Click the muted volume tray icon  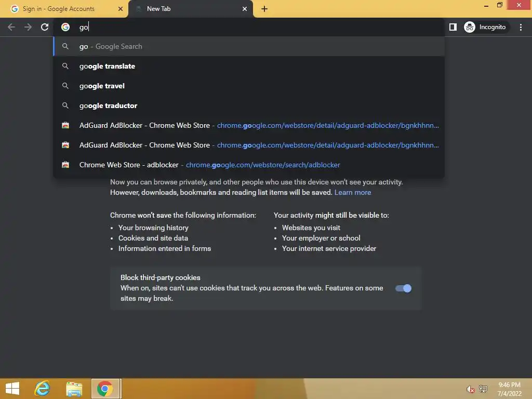tap(470, 389)
